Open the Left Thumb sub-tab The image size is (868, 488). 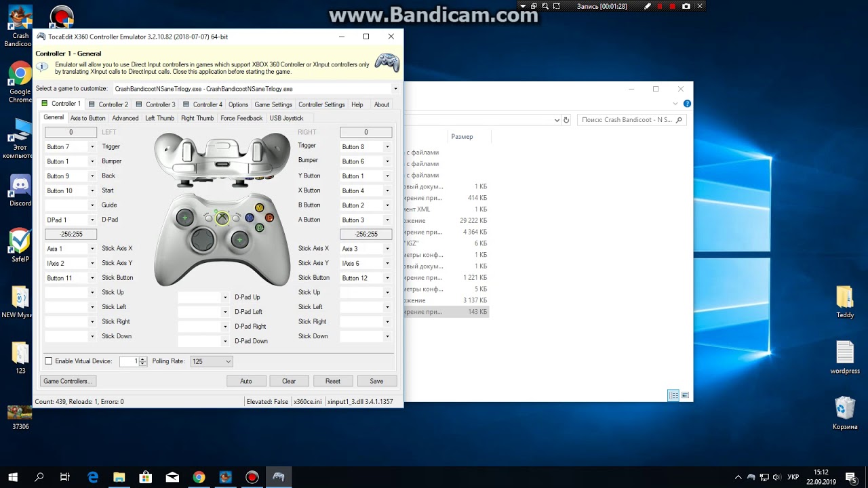point(159,118)
